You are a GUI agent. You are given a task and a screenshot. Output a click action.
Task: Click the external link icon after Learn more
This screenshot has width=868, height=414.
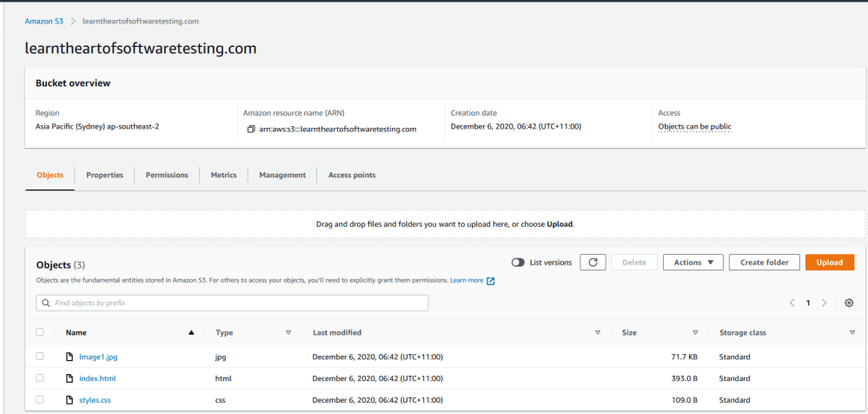click(490, 281)
